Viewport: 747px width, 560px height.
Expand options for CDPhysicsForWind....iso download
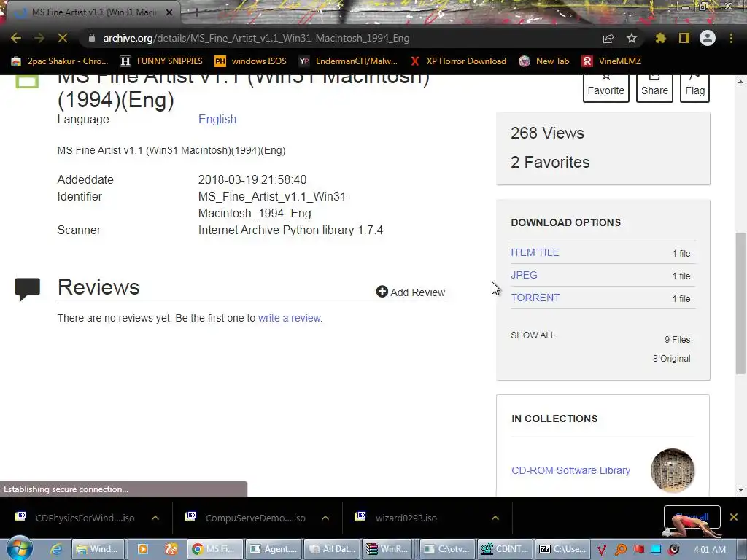(x=155, y=518)
